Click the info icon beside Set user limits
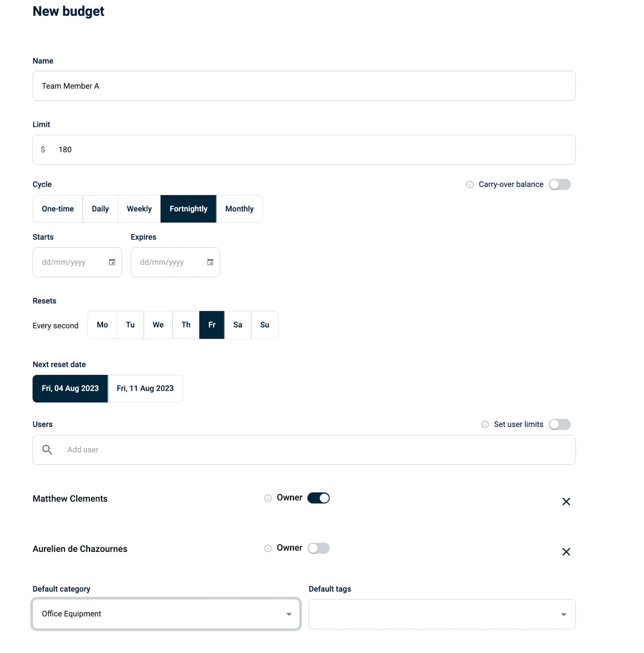 tap(484, 424)
